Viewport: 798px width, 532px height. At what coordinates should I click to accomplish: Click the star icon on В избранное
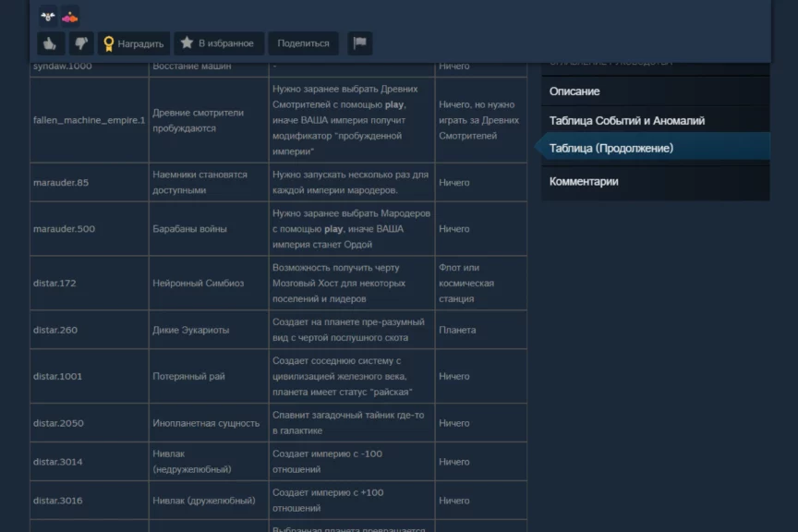(x=187, y=43)
